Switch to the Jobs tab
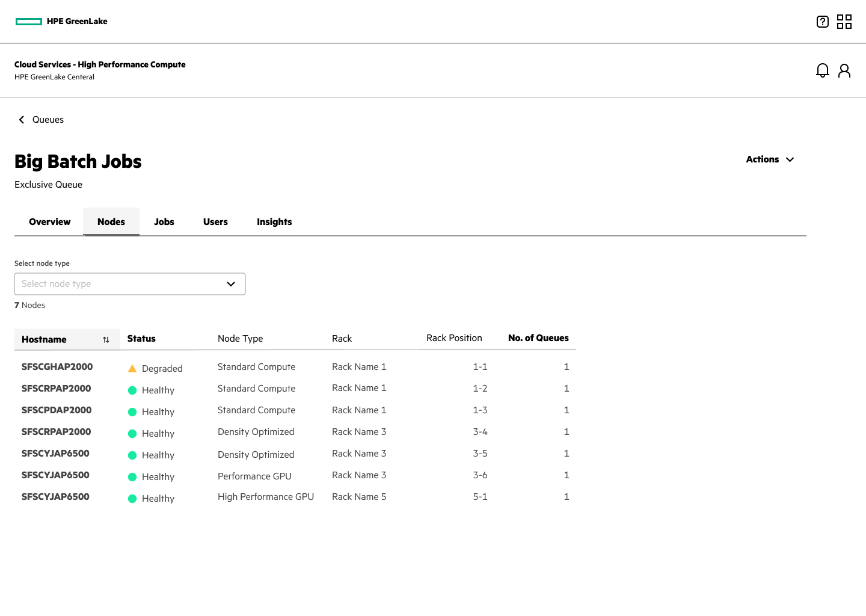This screenshot has height=616, width=866. [x=164, y=222]
